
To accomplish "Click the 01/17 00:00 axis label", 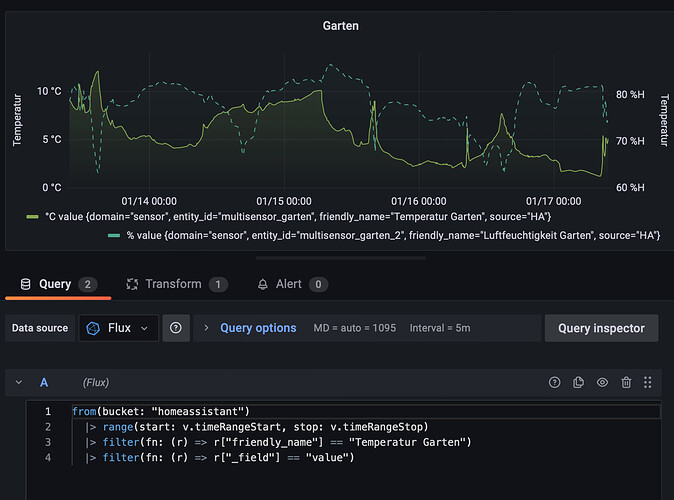I will 553,201.
